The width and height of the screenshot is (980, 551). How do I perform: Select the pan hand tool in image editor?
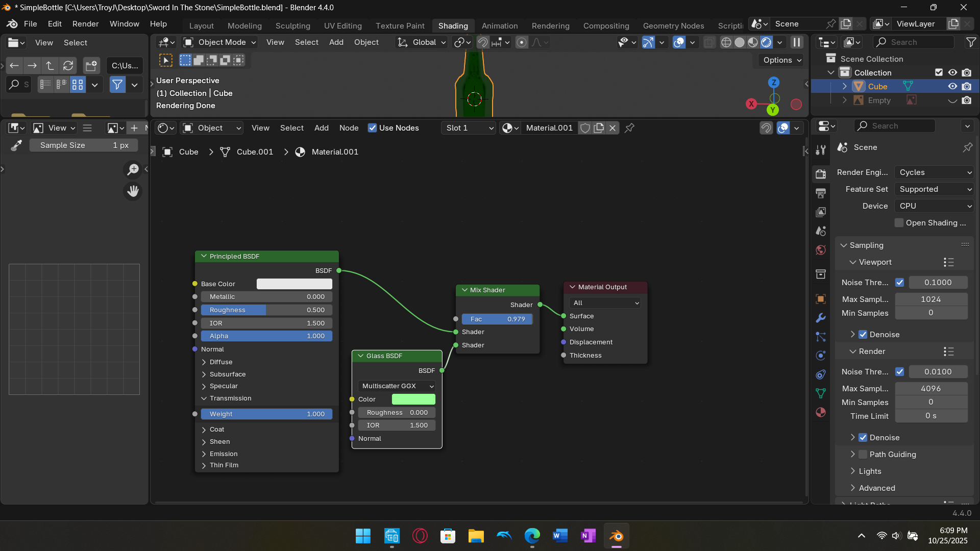pyautogui.click(x=133, y=191)
